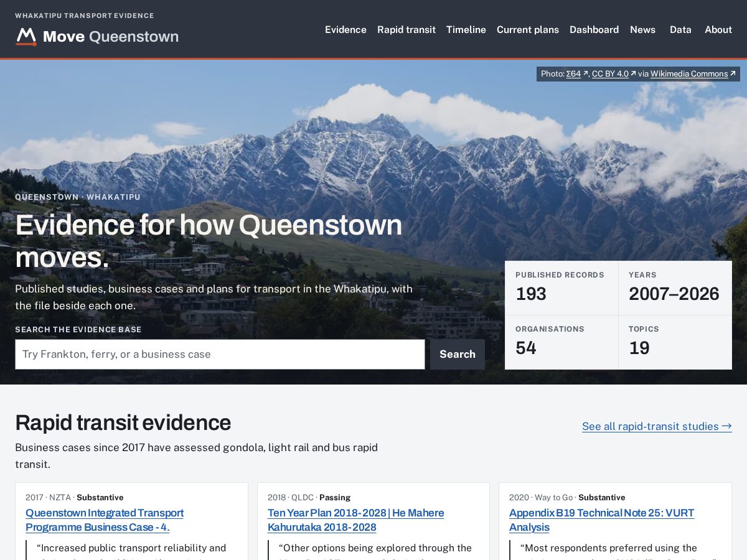Click the 'Queenstown · Whakatipu' eyebrow text

[78, 197]
